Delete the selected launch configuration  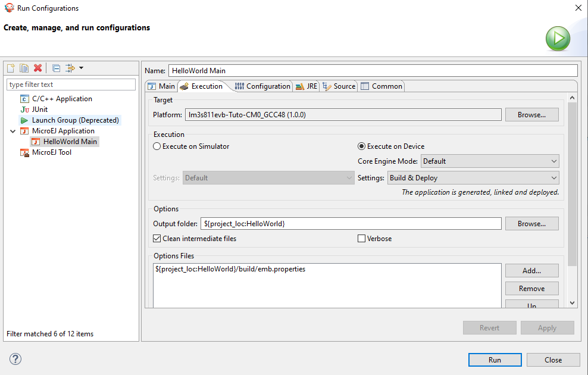[37, 67]
